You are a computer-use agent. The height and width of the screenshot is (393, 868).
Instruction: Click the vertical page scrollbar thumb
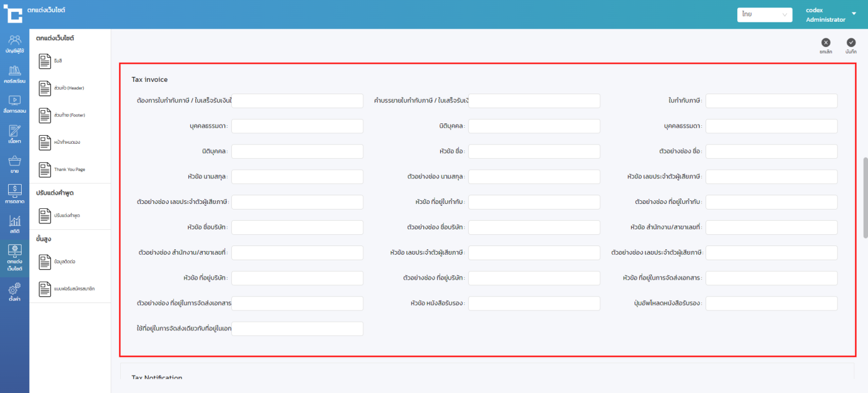click(865, 197)
